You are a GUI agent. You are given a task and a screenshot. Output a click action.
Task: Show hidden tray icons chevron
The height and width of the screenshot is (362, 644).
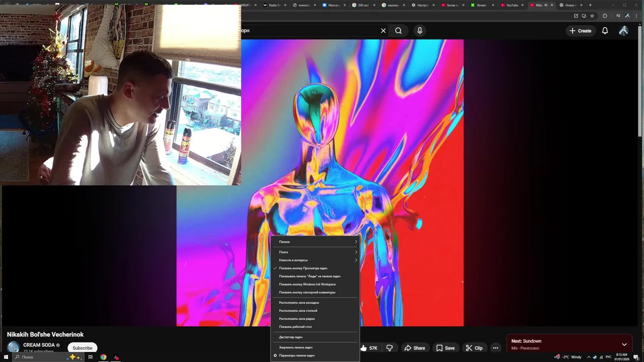(x=589, y=357)
